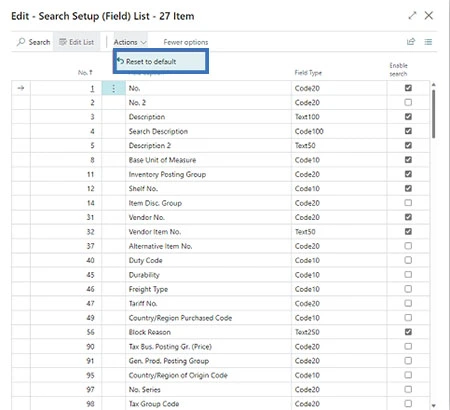The width and height of the screenshot is (450, 410).
Task: Open the three-dot row menu for No.
Action: (x=114, y=88)
